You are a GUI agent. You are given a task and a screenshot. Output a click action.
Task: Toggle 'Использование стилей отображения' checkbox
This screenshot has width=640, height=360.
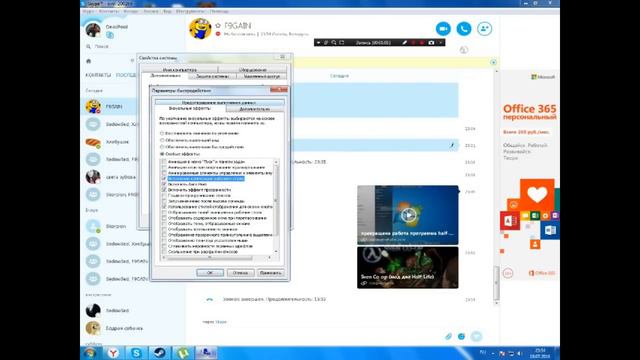(164, 207)
